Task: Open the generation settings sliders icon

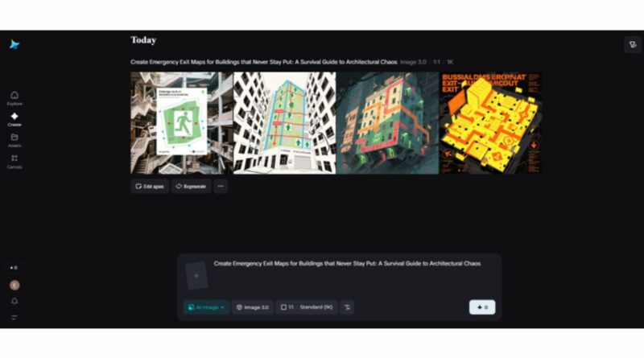Action: click(347, 307)
